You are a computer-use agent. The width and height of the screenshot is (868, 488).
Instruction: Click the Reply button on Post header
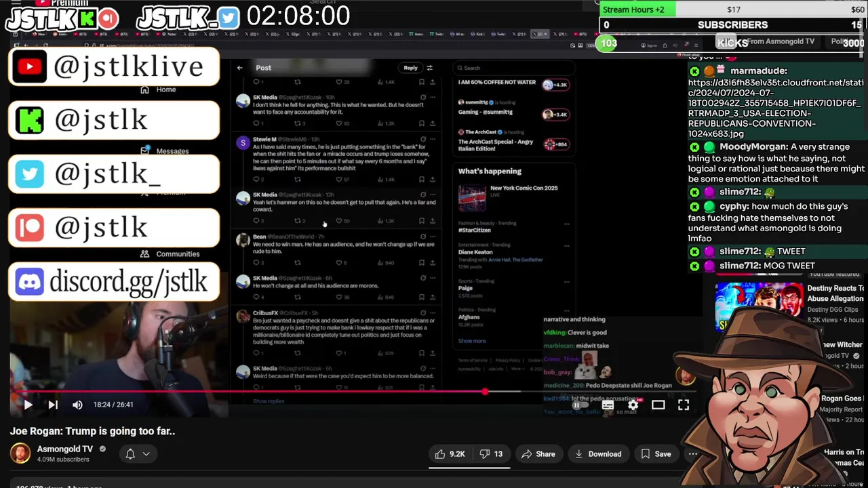tap(411, 68)
